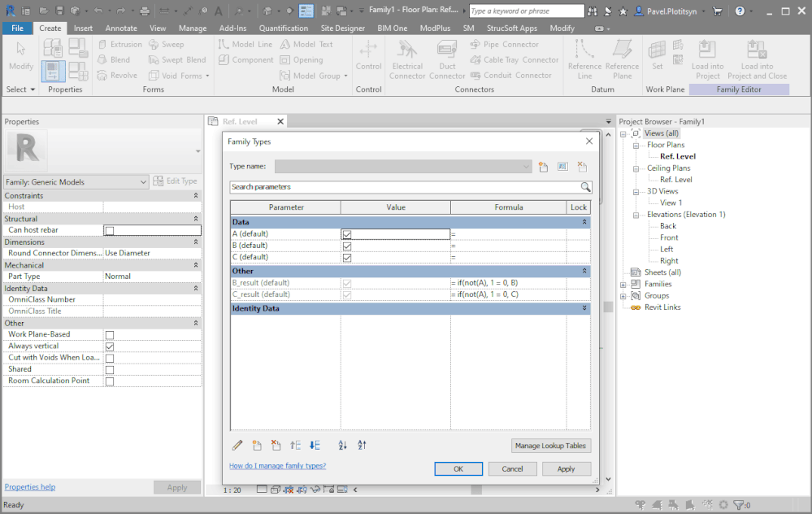Sort parameters in descending order
The width and height of the screenshot is (812, 514).
[x=362, y=445]
